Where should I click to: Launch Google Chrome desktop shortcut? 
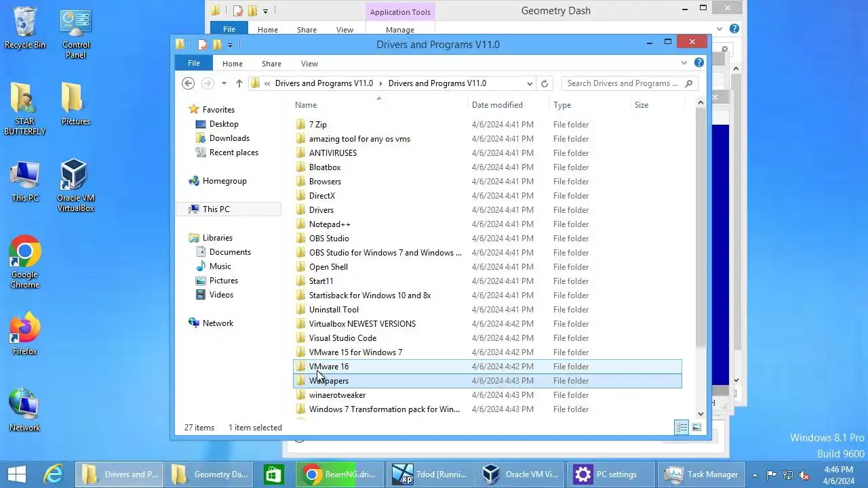(25, 262)
